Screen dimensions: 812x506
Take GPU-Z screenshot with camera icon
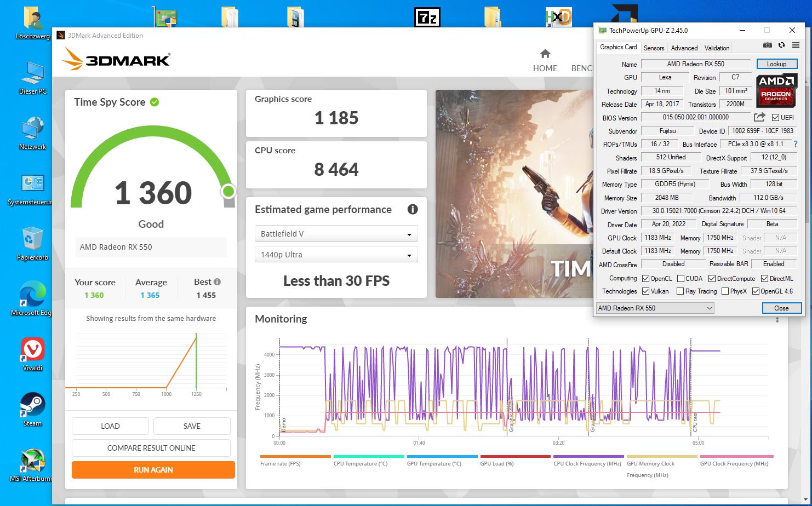767,45
